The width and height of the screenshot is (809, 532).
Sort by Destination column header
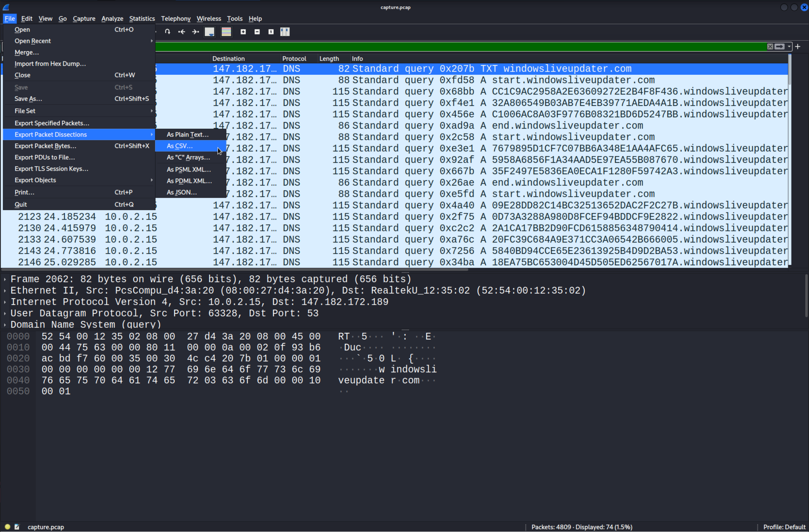coord(246,58)
